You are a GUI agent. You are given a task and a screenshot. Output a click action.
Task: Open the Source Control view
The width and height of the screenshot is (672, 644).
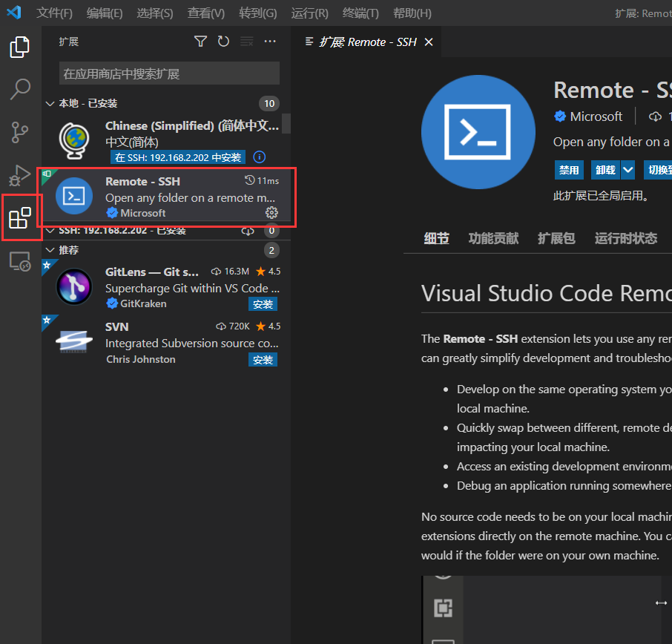(x=19, y=132)
